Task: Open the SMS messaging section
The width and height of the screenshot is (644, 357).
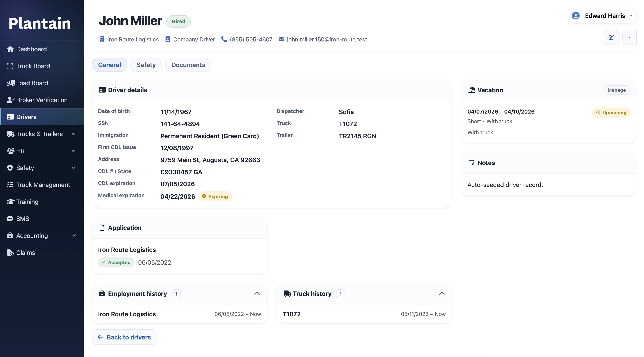Action: 22,219
